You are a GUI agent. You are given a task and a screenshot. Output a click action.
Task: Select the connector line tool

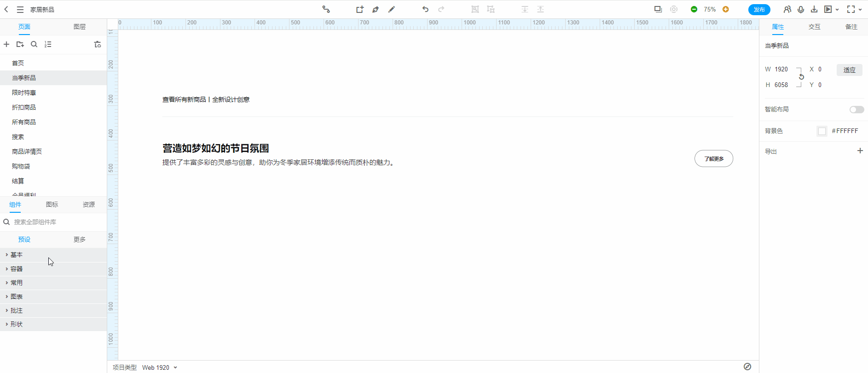point(326,9)
